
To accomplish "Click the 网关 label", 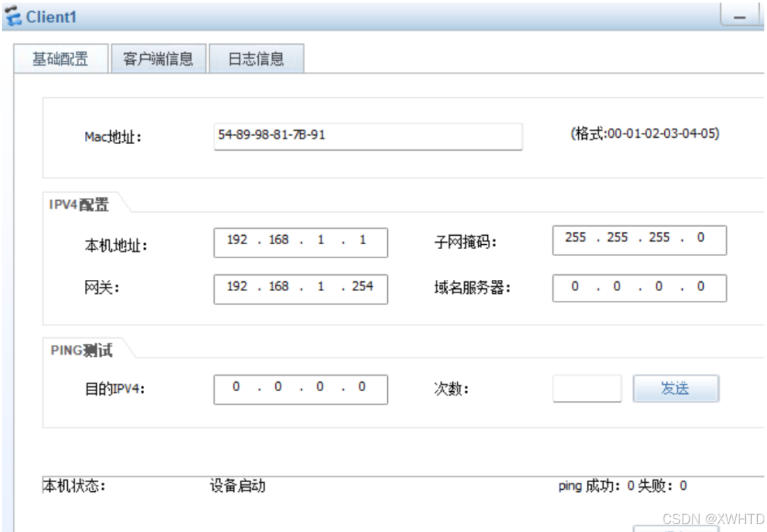I will tap(101, 288).
